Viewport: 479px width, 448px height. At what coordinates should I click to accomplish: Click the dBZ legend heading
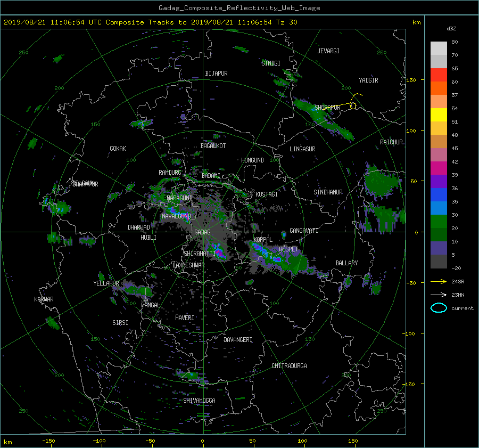pyautogui.click(x=451, y=29)
